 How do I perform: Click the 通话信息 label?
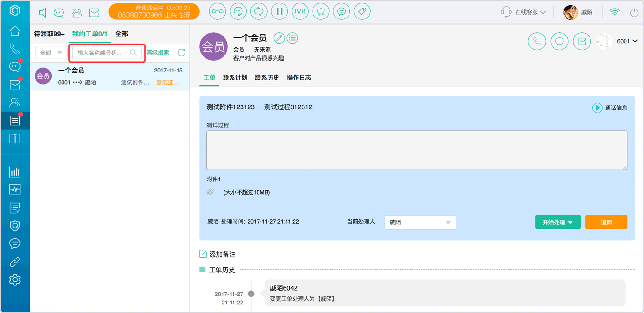tap(616, 108)
